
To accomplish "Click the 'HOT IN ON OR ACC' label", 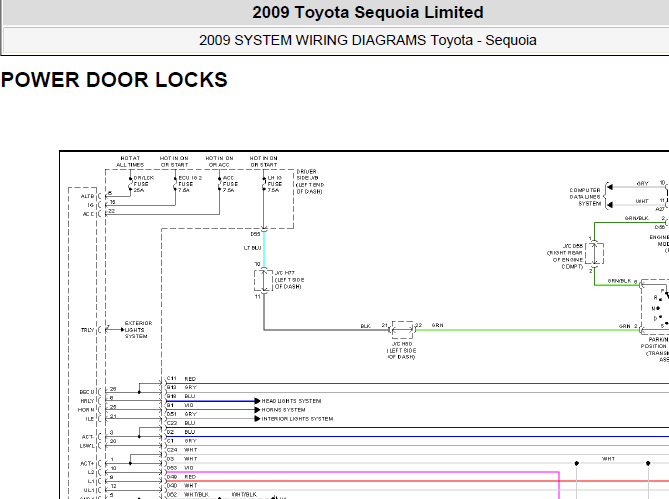I will click(219, 161).
